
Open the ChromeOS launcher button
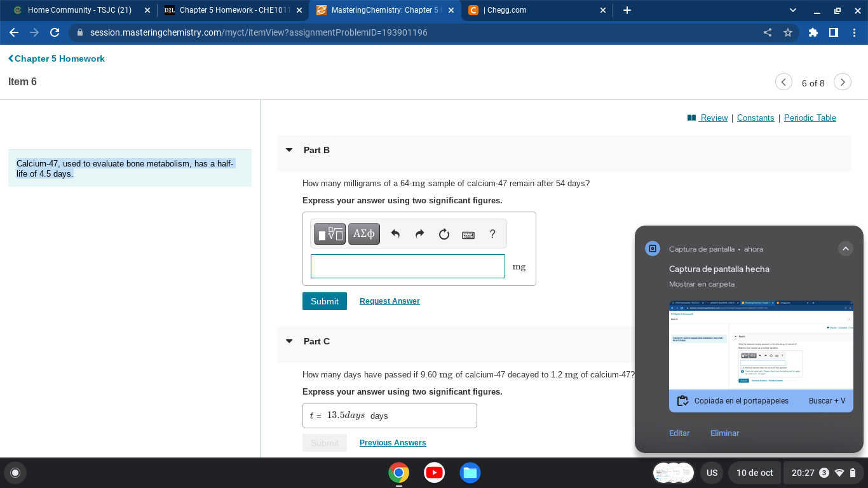click(x=15, y=473)
